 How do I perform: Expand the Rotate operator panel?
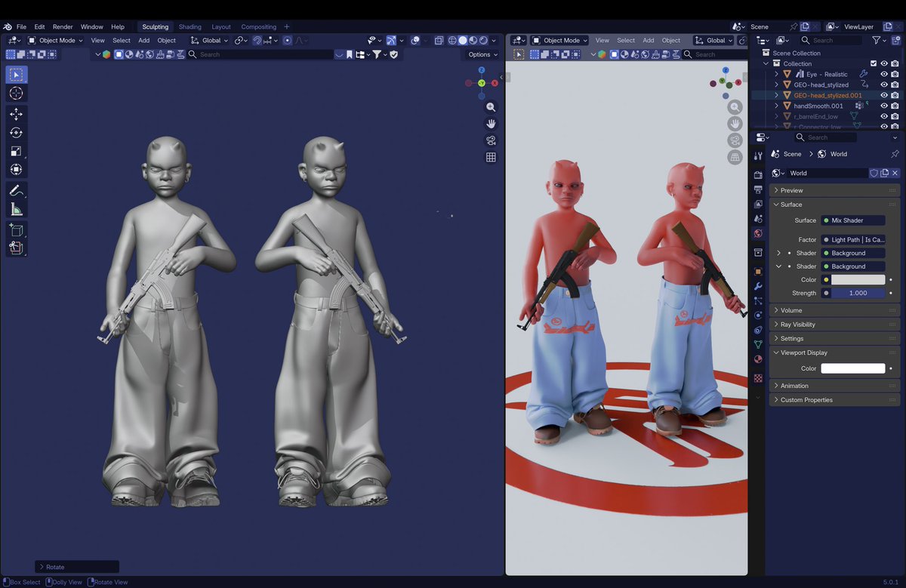tap(77, 567)
